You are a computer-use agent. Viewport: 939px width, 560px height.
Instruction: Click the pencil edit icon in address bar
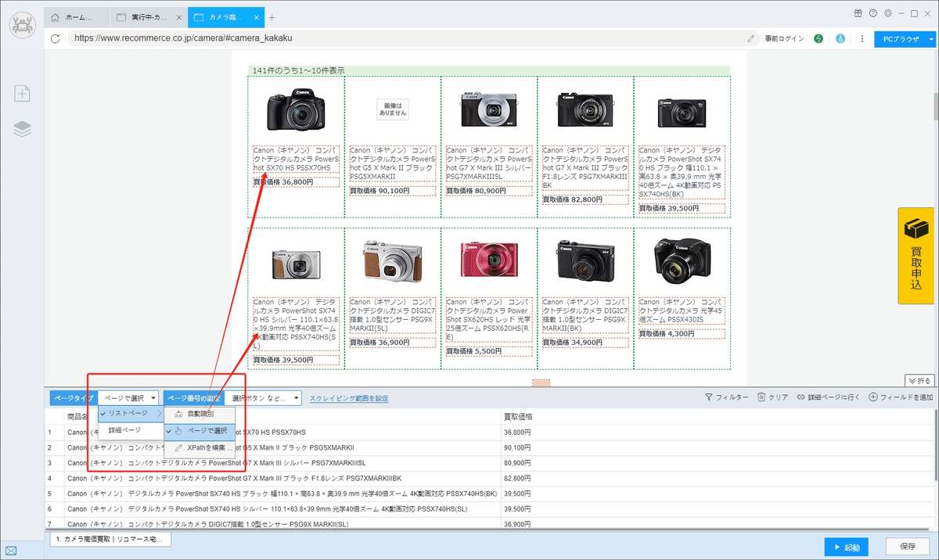click(x=751, y=38)
